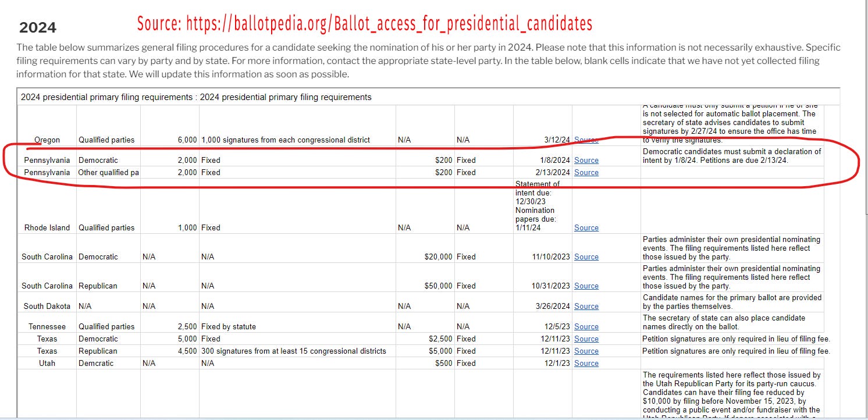This screenshot has height=420, width=868.
Task: Open Source link for Rhode Island row
Action: (586, 227)
